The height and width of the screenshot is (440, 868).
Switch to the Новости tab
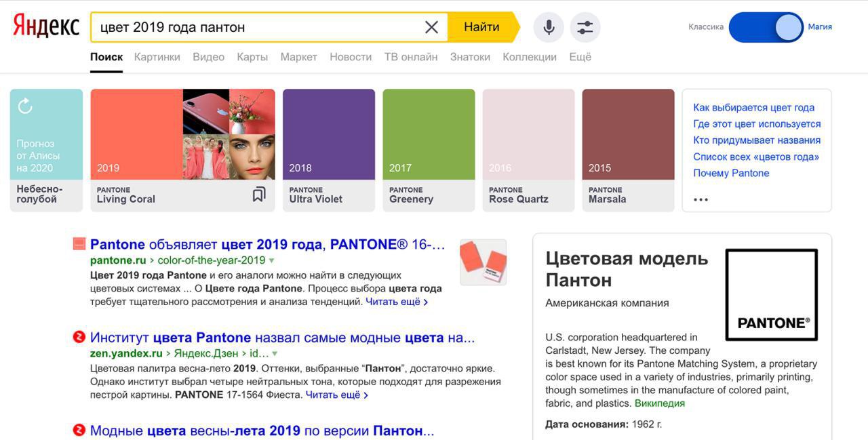[351, 57]
